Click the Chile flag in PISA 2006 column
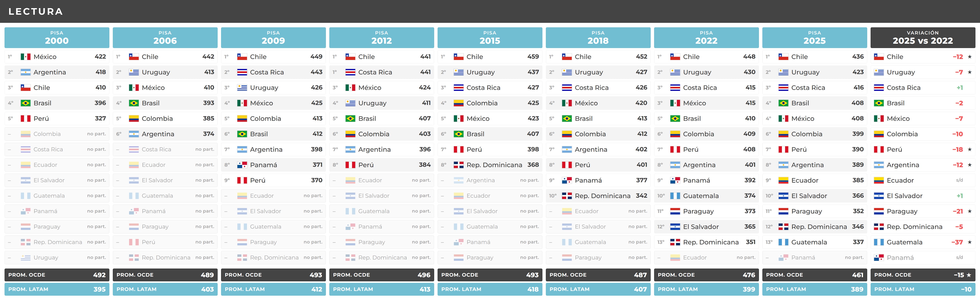Image resolution: width=980 pixels, height=300 pixels. [x=134, y=57]
